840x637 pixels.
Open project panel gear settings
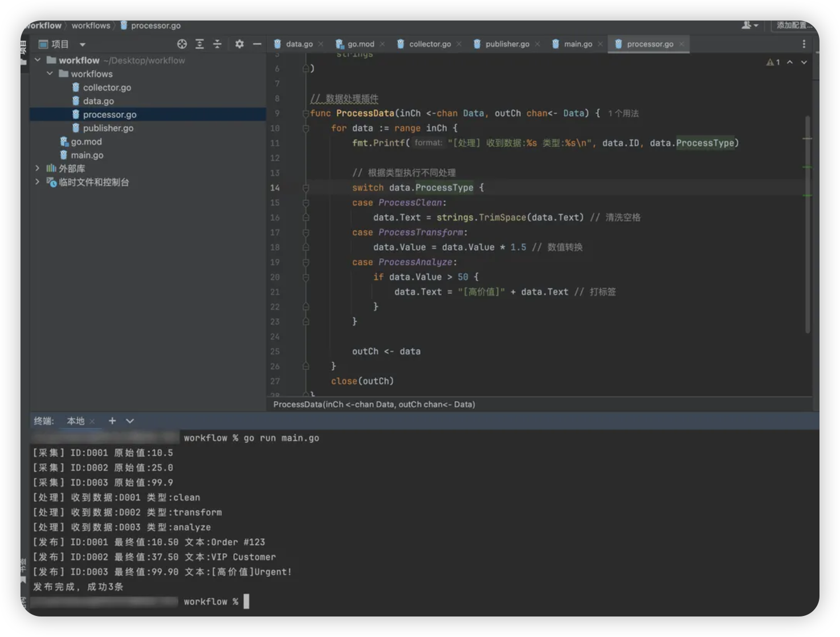tap(239, 44)
